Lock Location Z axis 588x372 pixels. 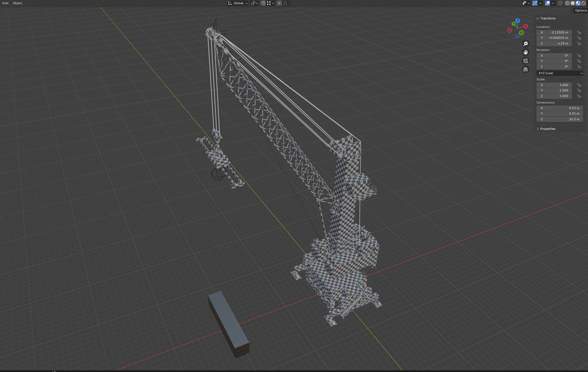coord(579,43)
